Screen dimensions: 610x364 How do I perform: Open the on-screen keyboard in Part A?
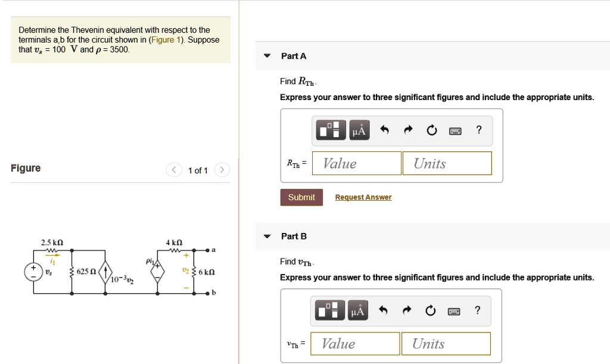click(x=455, y=130)
